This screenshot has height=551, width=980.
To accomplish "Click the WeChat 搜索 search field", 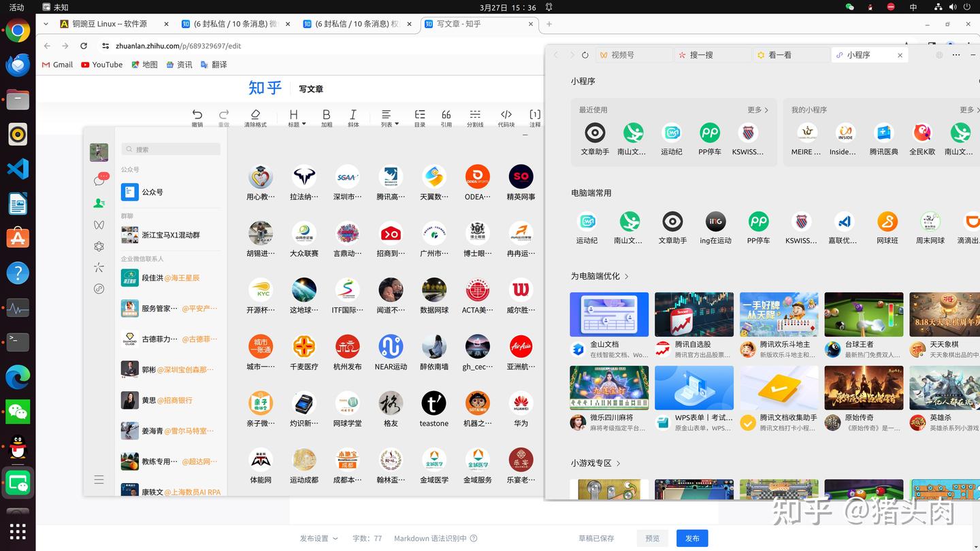I will point(170,148).
